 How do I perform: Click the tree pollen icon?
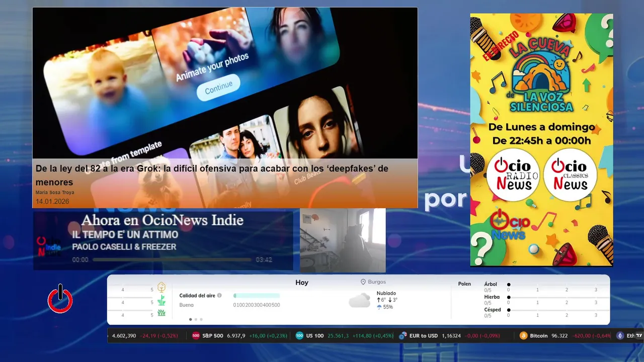[162, 288]
